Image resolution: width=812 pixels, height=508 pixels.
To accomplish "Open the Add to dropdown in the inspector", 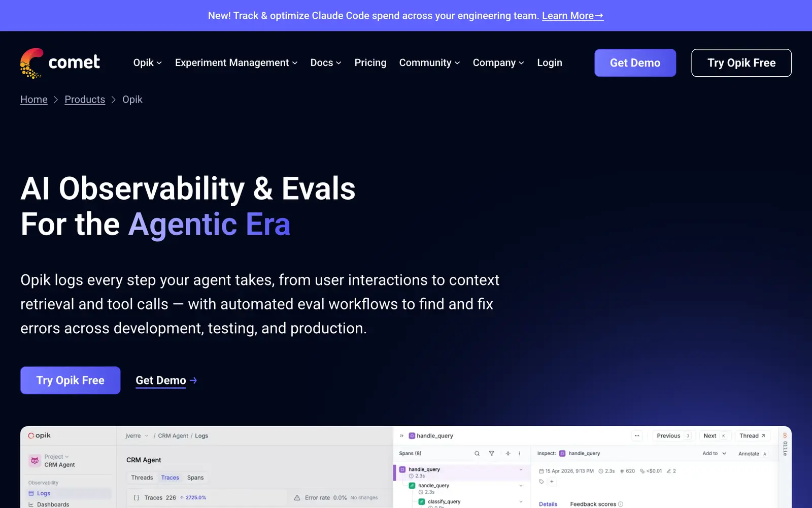I will [x=715, y=453].
